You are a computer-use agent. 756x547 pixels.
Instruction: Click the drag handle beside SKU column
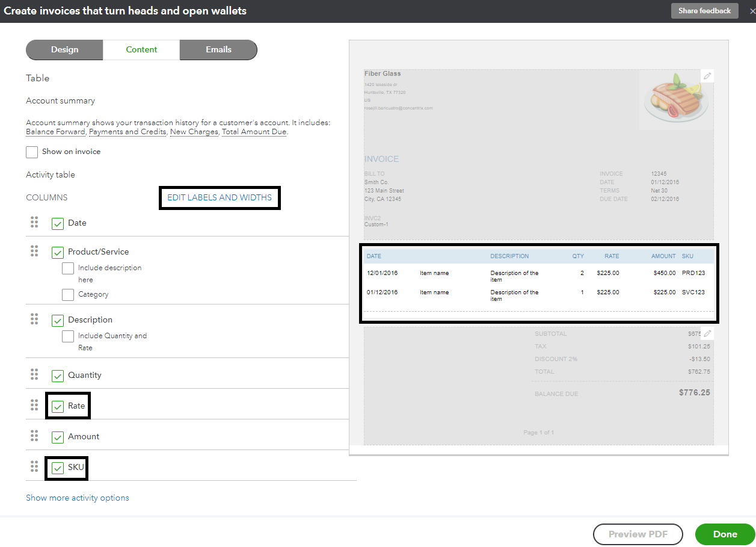tap(34, 466)
